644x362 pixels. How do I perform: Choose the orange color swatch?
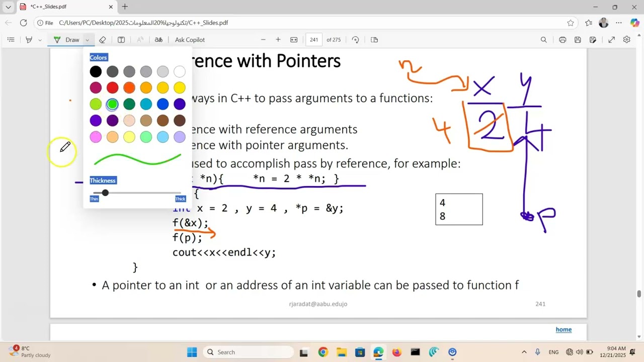pos(129,88)
